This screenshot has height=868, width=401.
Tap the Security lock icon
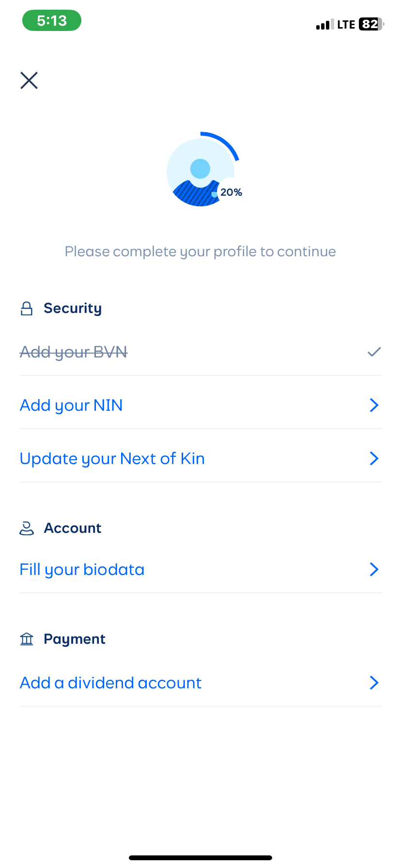(x=27, y=309)
